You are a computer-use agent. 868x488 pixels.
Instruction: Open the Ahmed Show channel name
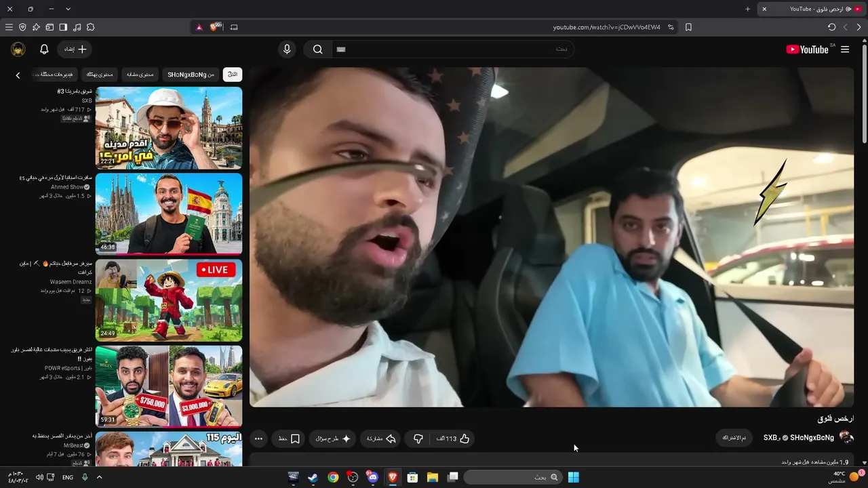click(67, 187)
